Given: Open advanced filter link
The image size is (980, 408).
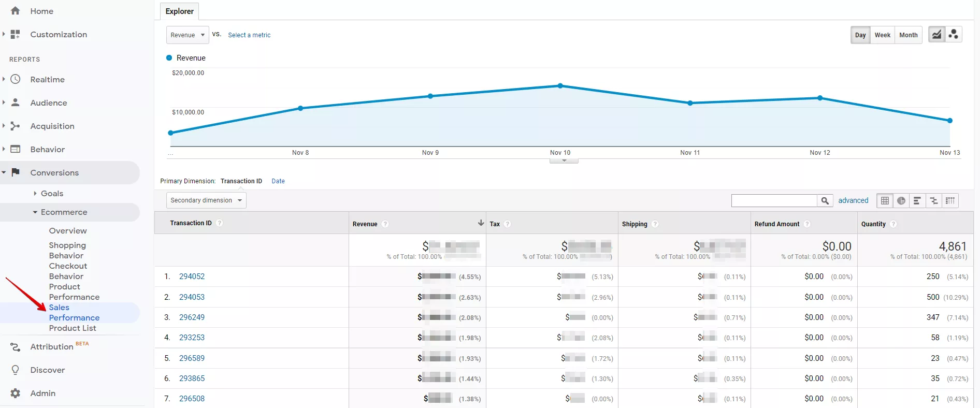Looking at the screenshot, I should coord(853,200).
